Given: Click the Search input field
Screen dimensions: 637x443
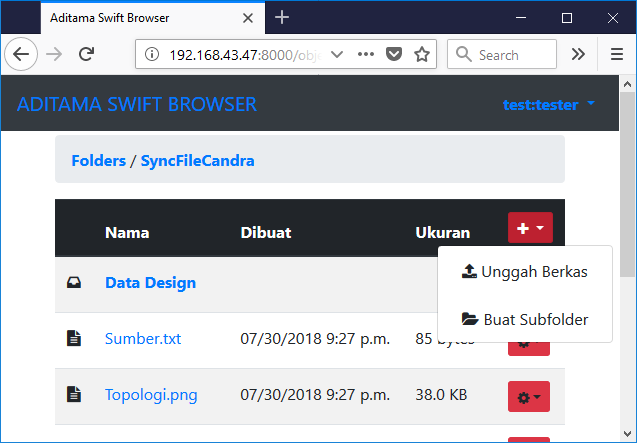Looking at the screenshot, I should 502,54.
